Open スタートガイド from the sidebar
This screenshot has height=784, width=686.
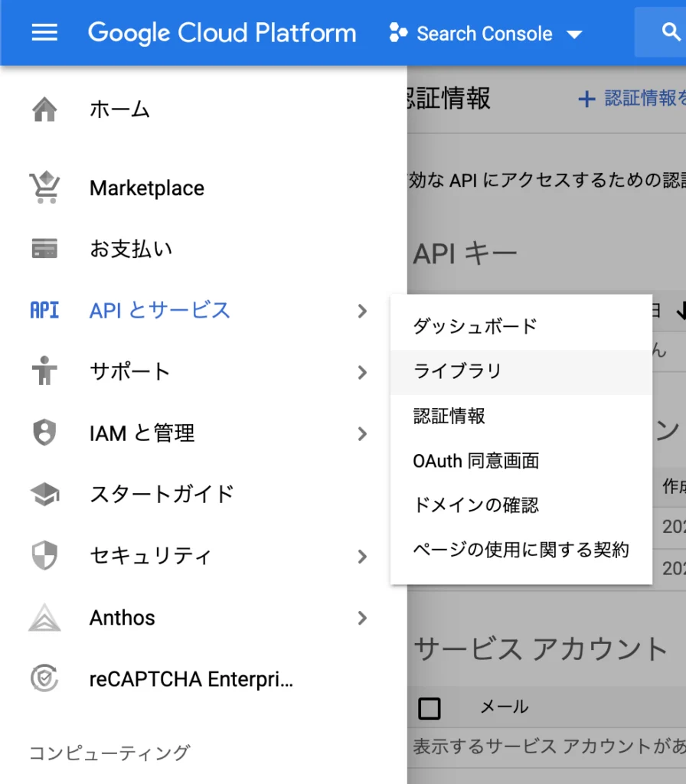pos(162,494)
